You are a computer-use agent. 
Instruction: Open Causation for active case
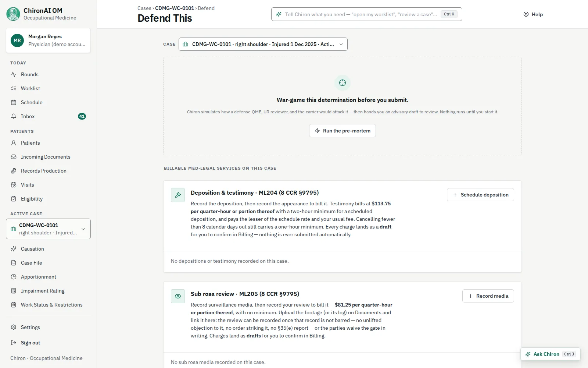click(x=48, y=249)
